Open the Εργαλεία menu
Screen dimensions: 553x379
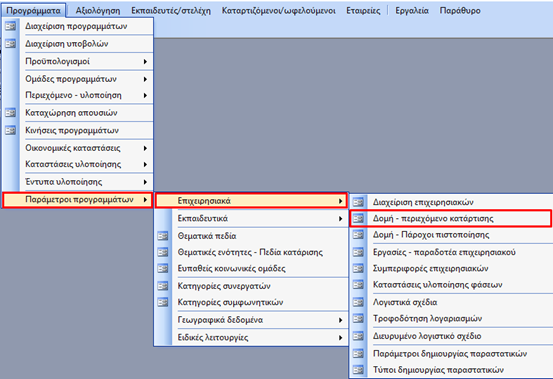[x=412, y=11]
